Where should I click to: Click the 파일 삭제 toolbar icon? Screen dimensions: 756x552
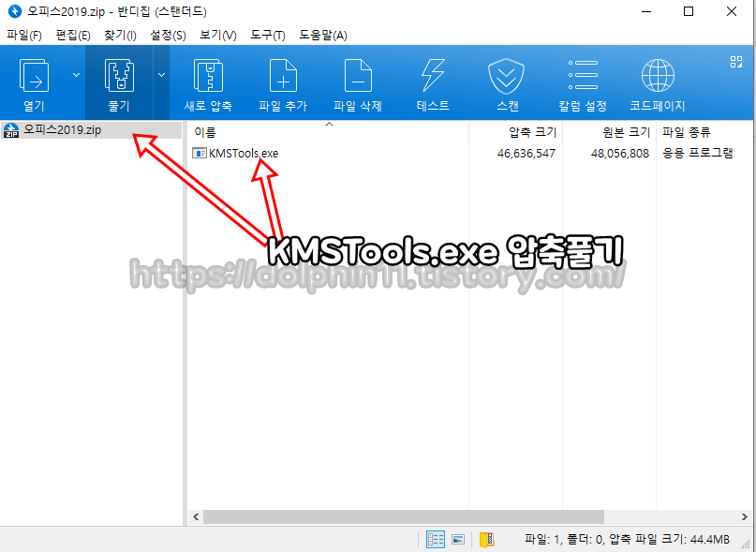(358, 76)
